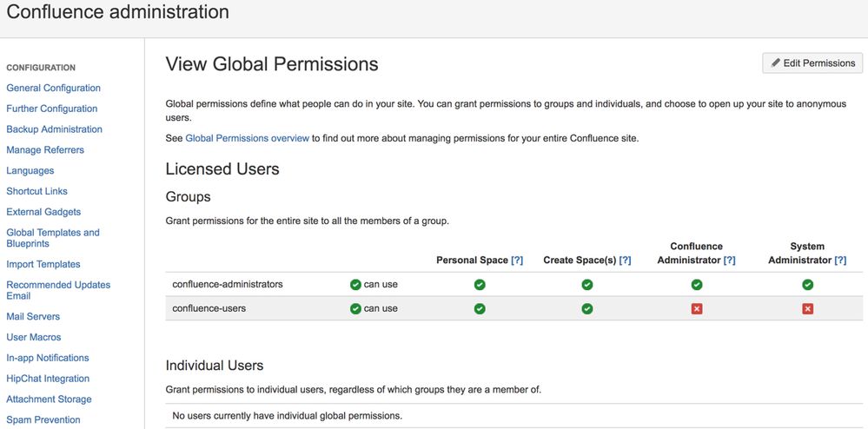Click Confluence Administrator check for confluence-administrators

[697, 285]
